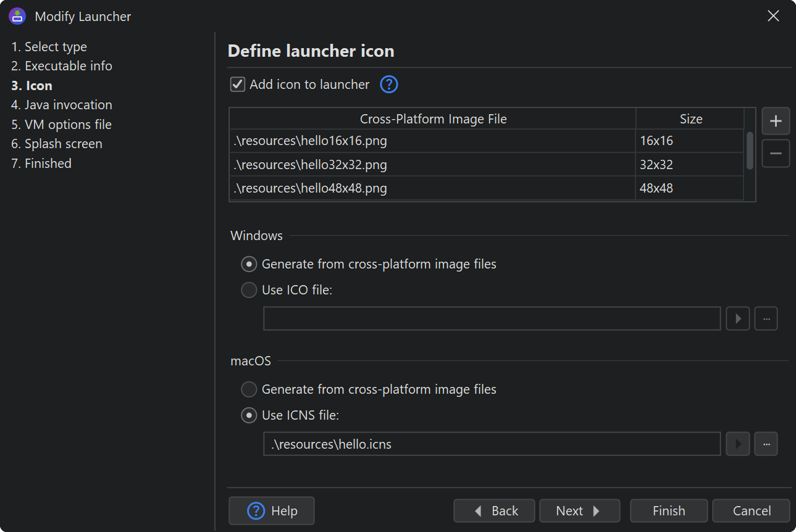This screenshot has height=532, width=796.
Task: Click the browse ellipsis button for ICO file
Action: [x=766, y=318]
